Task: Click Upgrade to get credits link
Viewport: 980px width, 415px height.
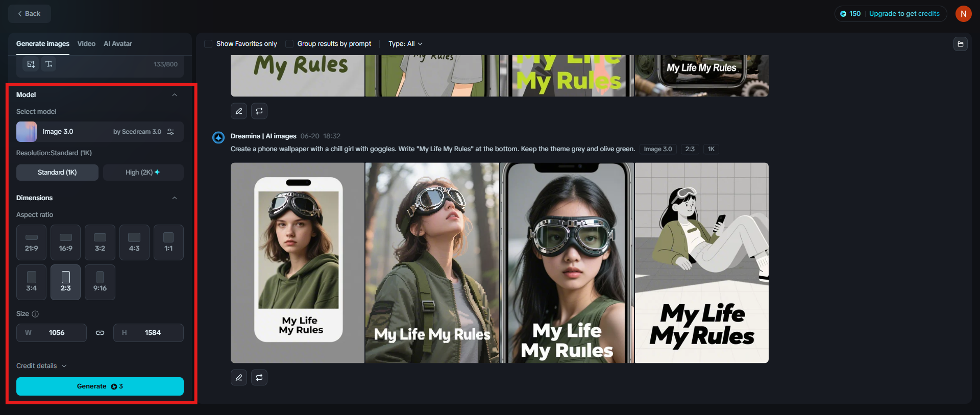Action: (904, 14)
